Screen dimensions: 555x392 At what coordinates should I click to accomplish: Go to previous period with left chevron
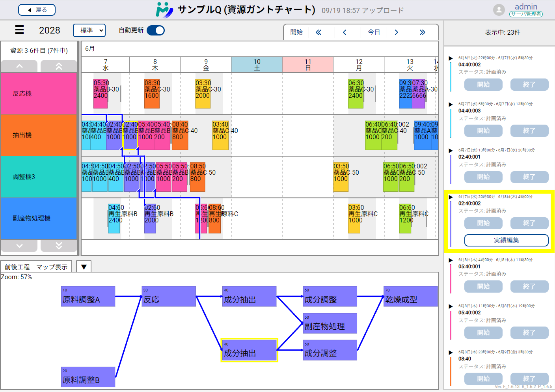tap(345, 32)
